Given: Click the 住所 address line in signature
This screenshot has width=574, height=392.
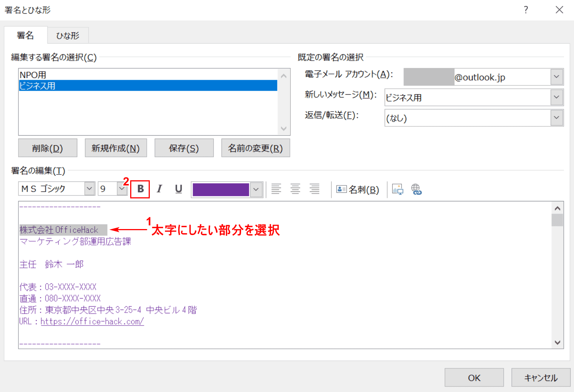Looking at the screenshot, I should tap(108, 310).
